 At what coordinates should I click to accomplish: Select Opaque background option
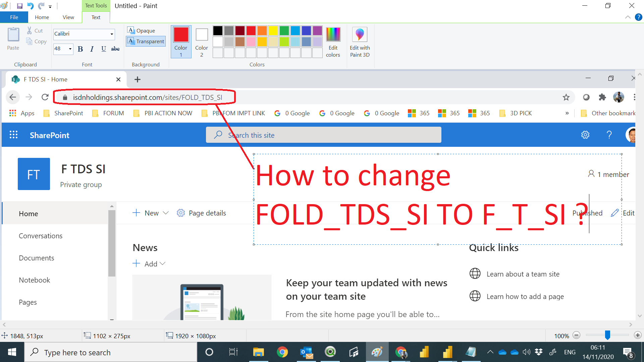point(141,31)
